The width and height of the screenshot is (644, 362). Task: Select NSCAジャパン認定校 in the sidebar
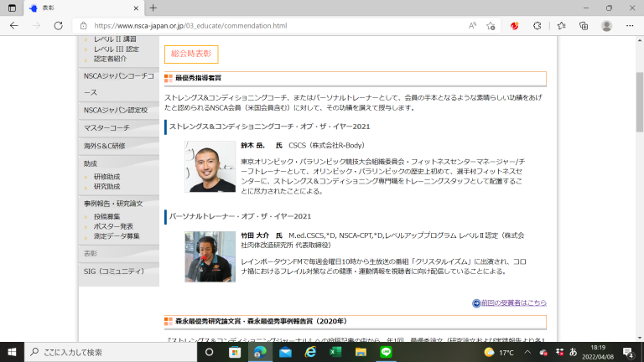tap(116, 110)
